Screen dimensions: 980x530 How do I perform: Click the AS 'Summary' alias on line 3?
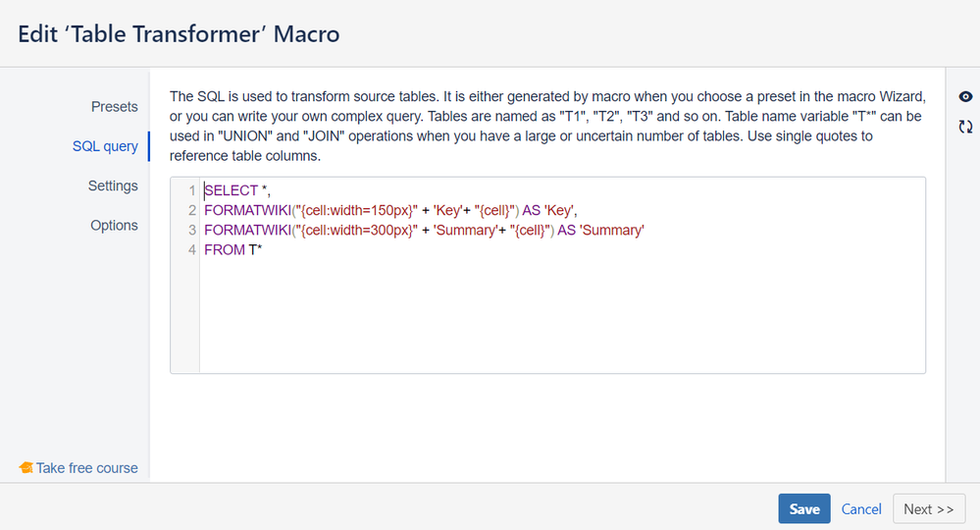pos(600,230)
